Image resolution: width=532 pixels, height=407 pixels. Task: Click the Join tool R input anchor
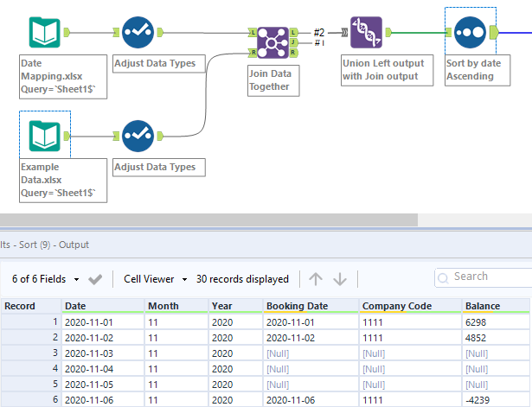(252, 53)
